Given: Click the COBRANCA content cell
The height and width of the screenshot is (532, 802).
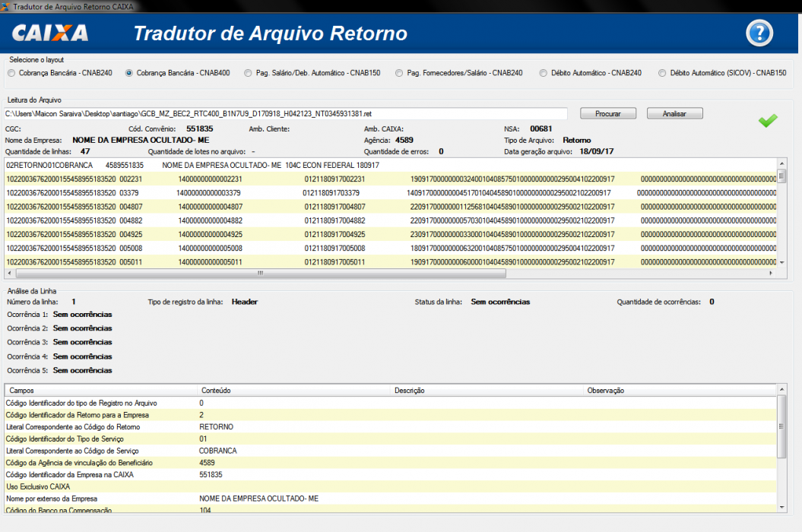Looking at the screenshot, I should [218, 451].
